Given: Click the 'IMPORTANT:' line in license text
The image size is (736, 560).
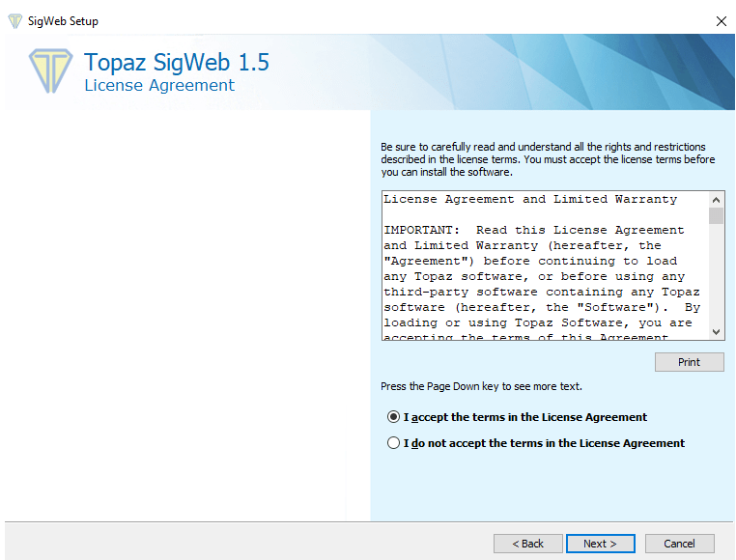Looking at the screenshot, I should pyautogui.click(x=534, y=230).
